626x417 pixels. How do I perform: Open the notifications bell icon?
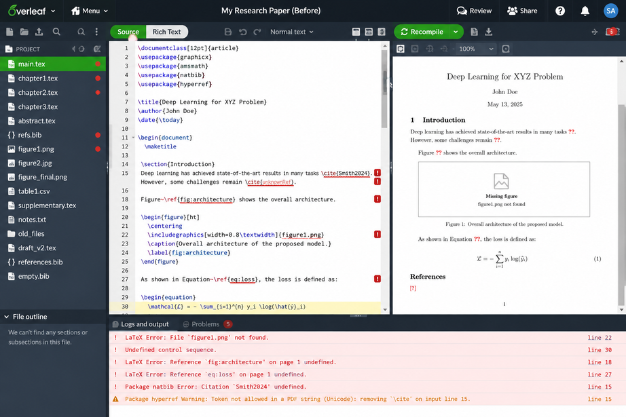coord(585,11)
